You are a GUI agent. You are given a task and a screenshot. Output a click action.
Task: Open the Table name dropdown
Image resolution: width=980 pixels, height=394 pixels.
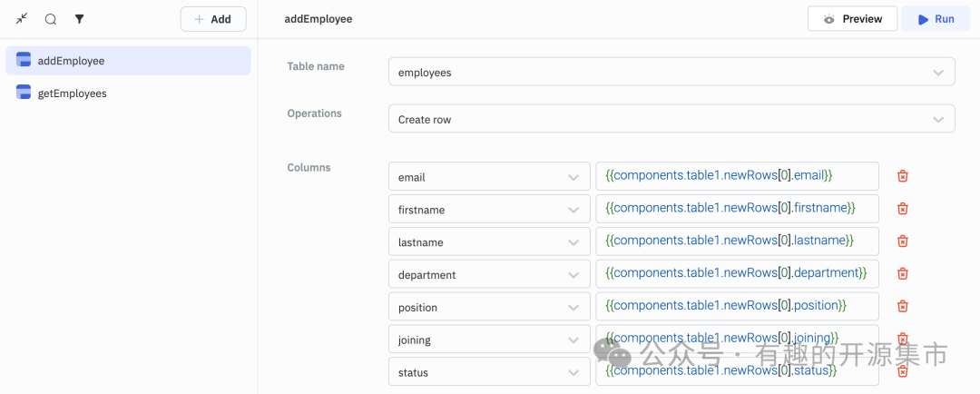[x=671, y=72]
